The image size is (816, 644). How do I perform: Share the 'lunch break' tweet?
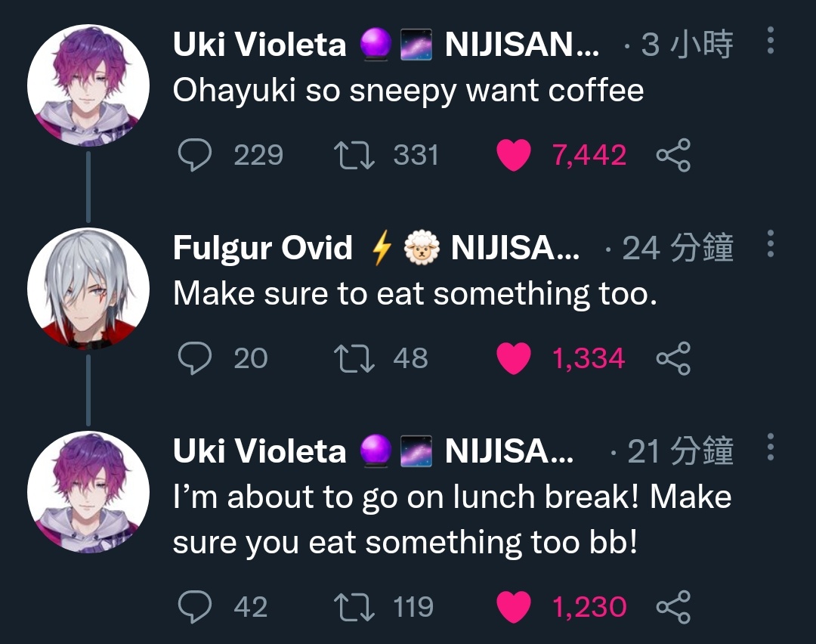tap(673, 607)
